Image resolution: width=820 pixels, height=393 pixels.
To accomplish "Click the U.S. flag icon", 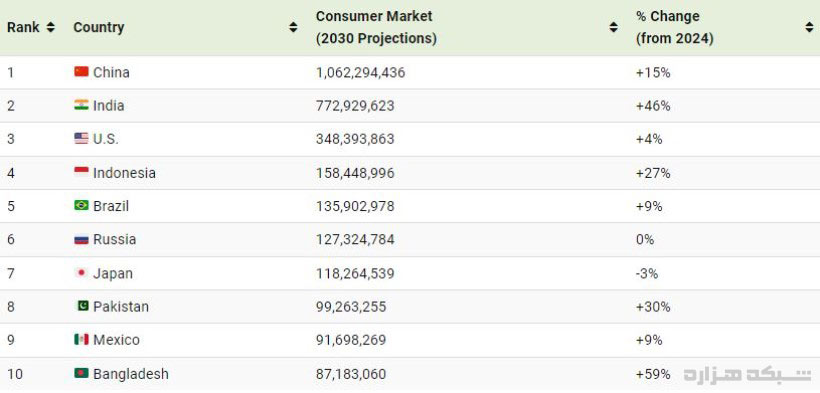I will (x=81, y=139).
